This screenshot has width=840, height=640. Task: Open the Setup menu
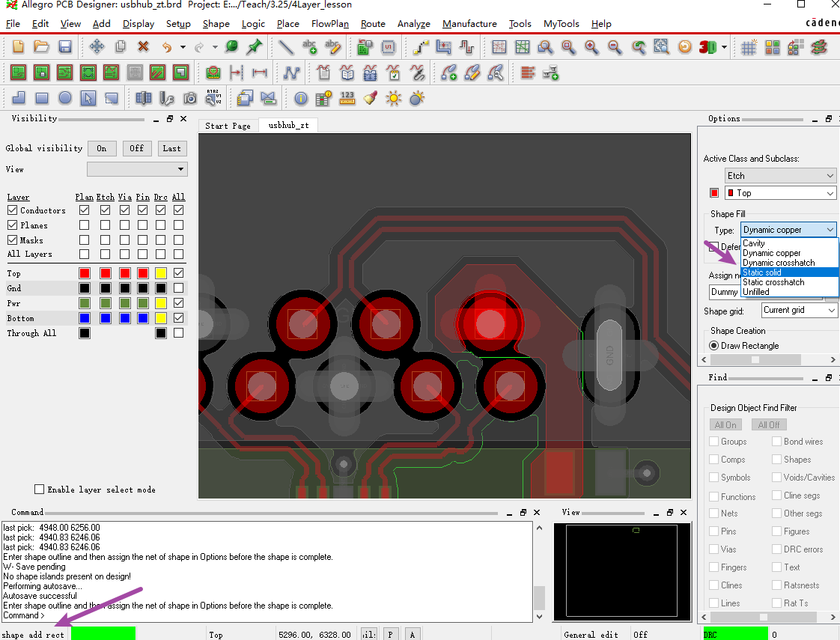click(x=178, y=23)
